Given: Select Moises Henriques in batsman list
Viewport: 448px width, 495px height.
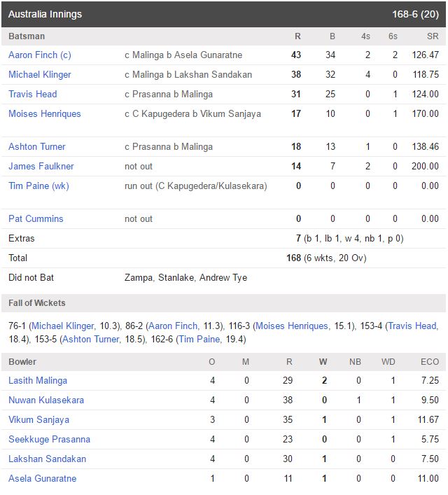Looking at the screenshot, I should [45, 113].
